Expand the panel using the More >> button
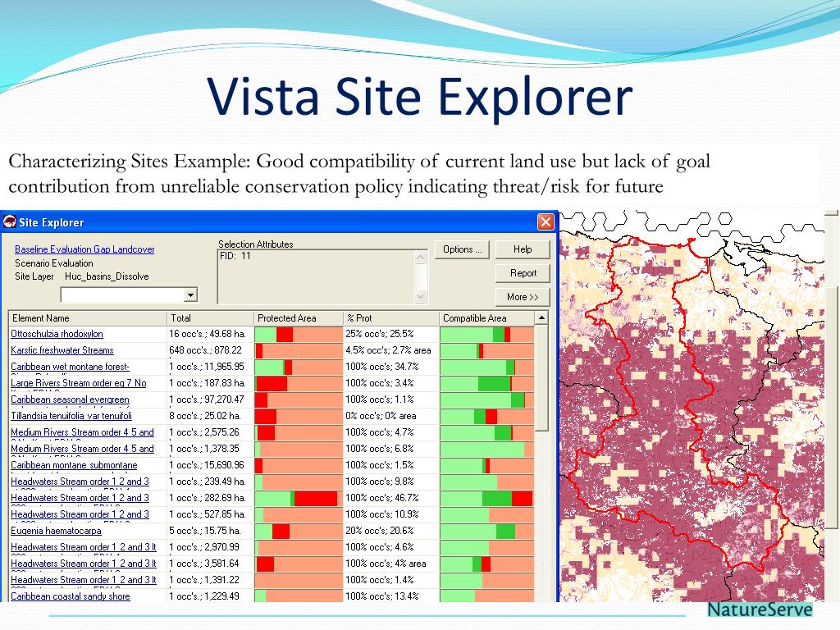 point(523,297)
